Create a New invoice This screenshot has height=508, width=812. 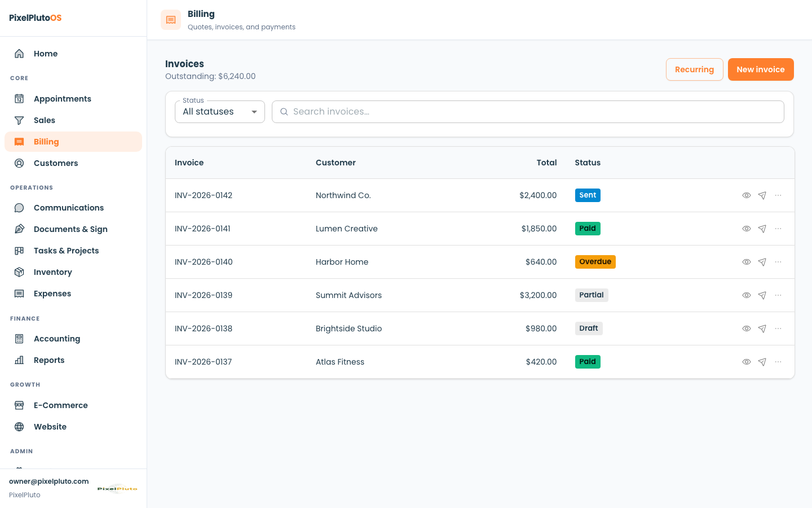point(761,69)
